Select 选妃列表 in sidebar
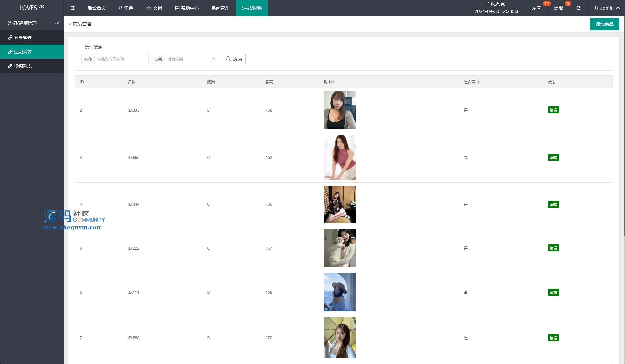 pyautogui.click(x=23, y=52)
